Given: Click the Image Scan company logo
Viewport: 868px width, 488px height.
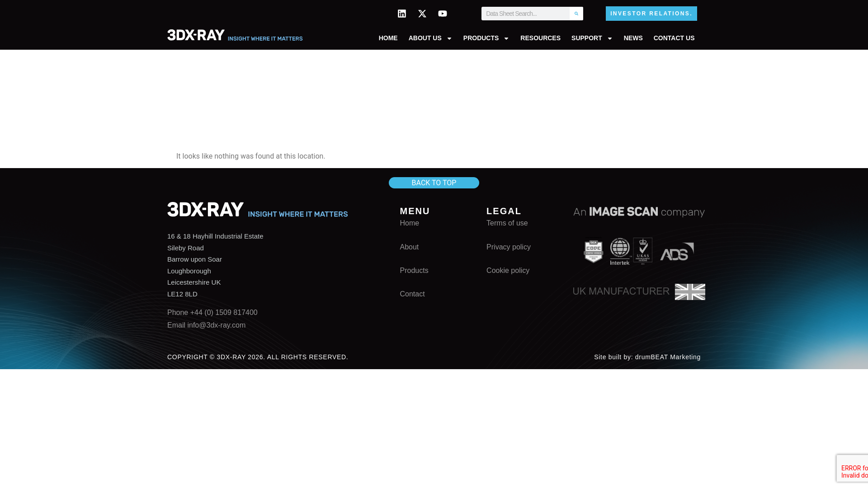Looking at the screenshot, I should click(x=639, y=212).
